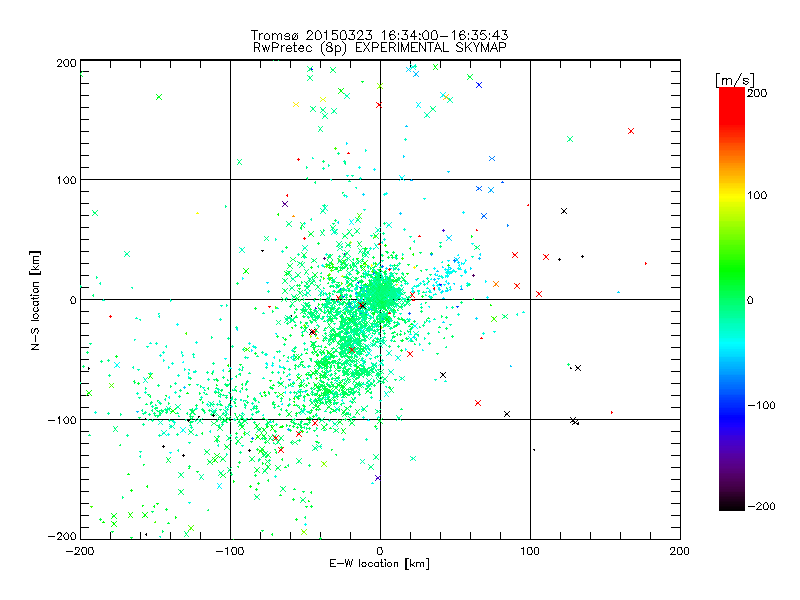
Task: Click the lone green X in the upper-left quadrant
Action: click(x=159, y=97)
